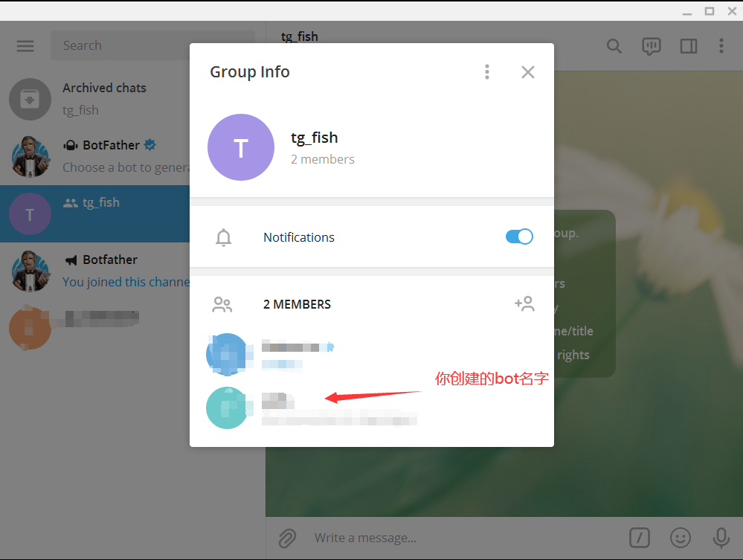Click the tg_fish header title
Viewport: 743px width, 560px height.
tap(300, 36)
